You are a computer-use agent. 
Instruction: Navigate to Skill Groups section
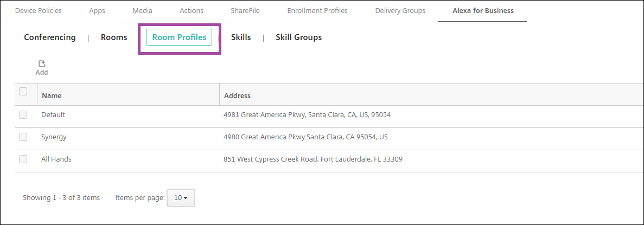point(298,37)
